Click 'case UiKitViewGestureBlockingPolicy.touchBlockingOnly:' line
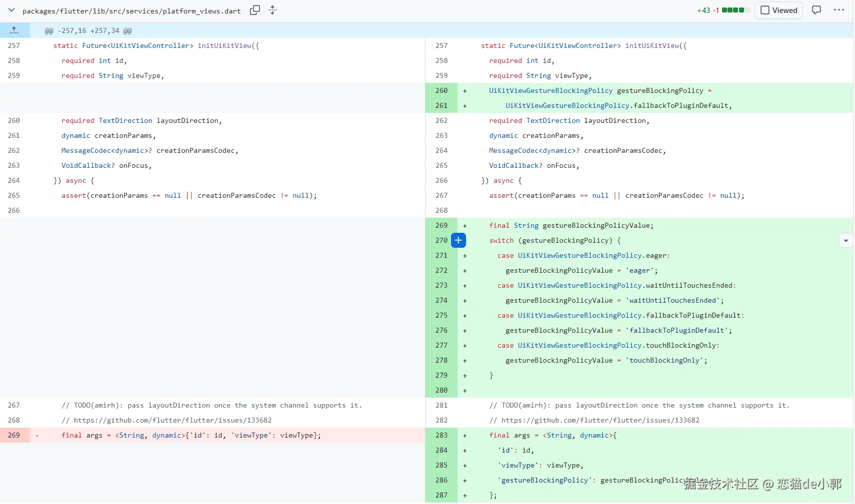The width and height of the screenshot is (855, 504). point(608,345)
